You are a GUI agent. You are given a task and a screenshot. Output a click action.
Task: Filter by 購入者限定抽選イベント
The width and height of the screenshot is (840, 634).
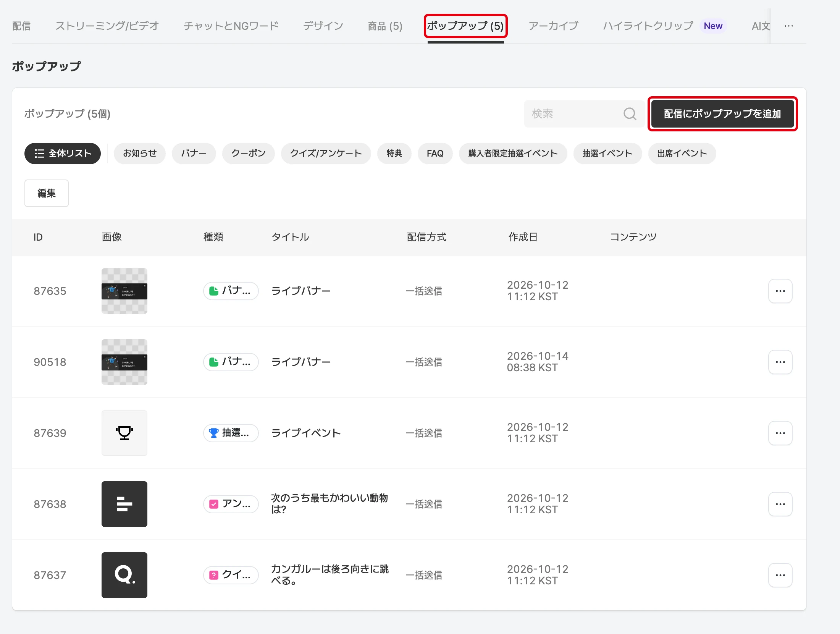click(513, 154)
